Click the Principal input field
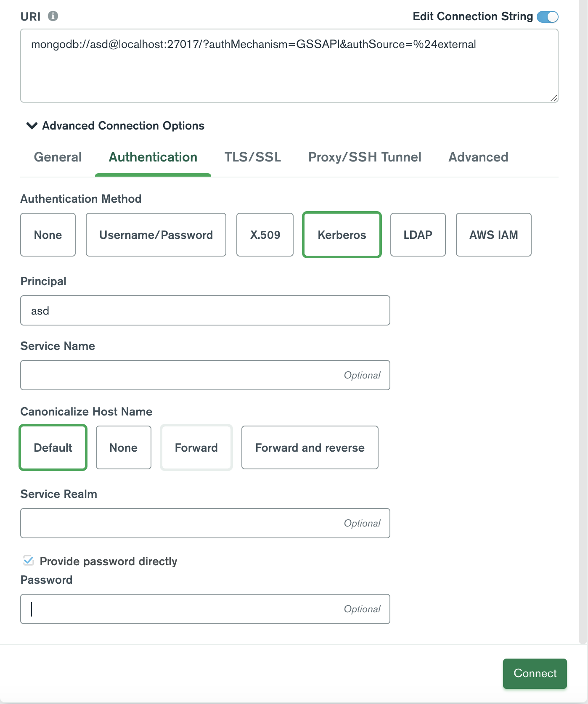The width and height of the screenshot is (588, 704). [205, 310]
